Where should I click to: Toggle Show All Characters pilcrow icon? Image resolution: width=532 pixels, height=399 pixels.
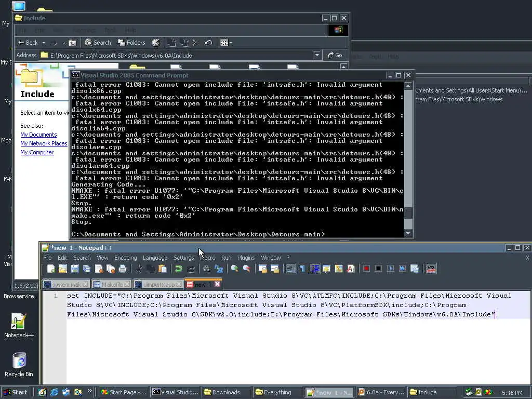point(303,269)
